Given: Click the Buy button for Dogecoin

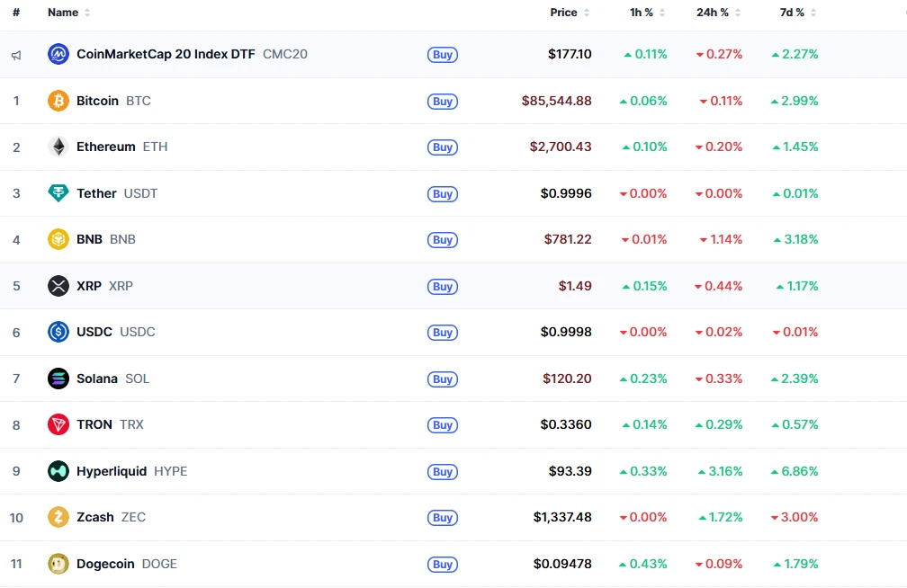Looking at the screenshot, I should [443, 565].
